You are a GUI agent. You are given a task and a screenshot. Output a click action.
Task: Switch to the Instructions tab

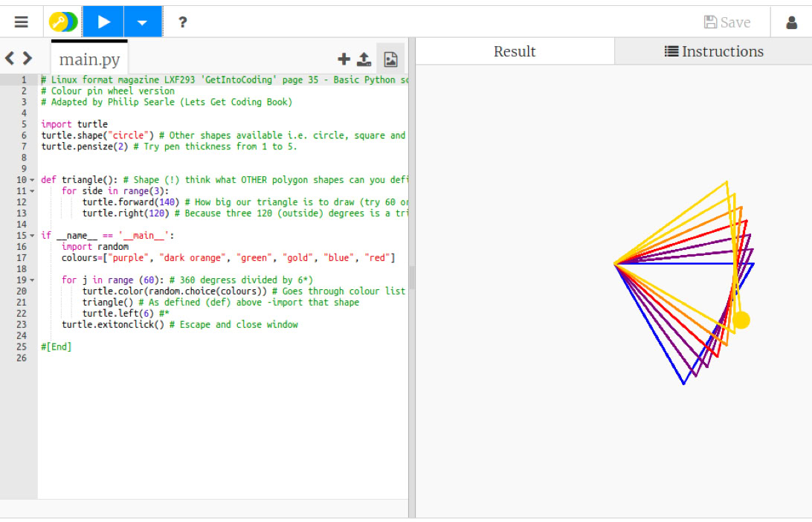713,51
